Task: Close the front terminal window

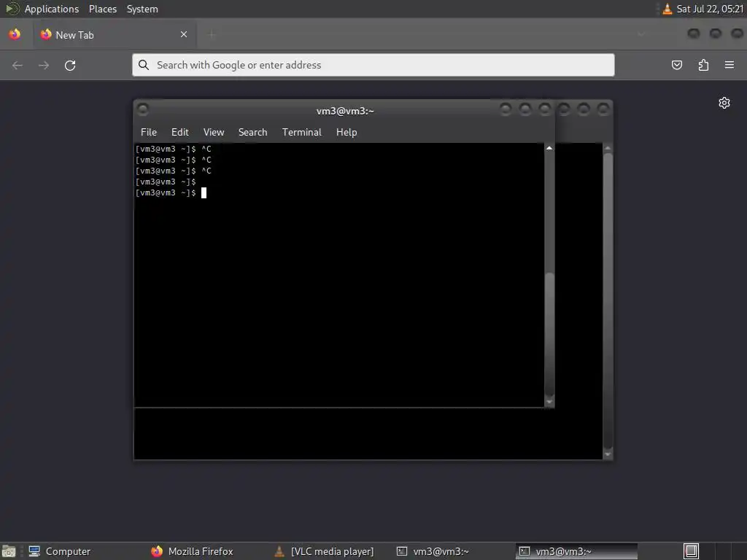Action: (544, 109)
